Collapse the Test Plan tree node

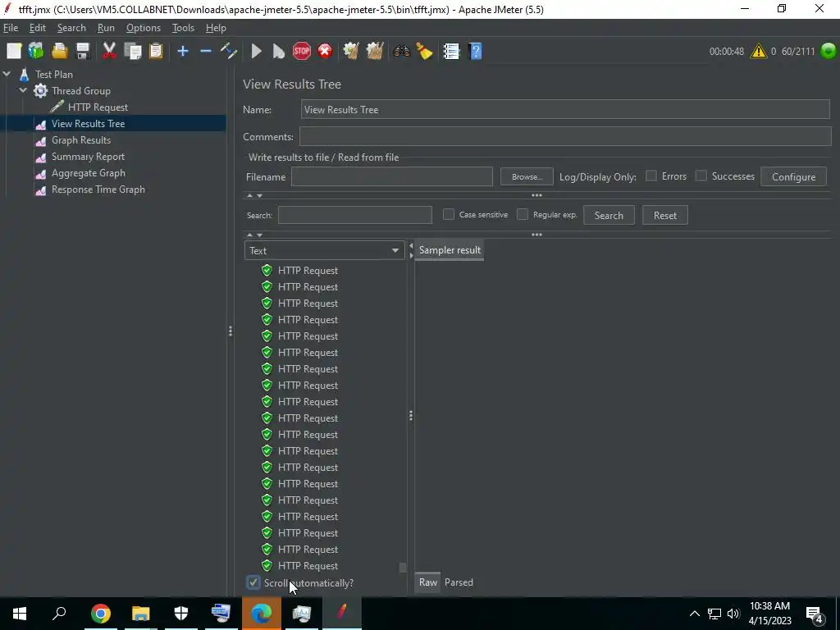(x=7, y=75)
